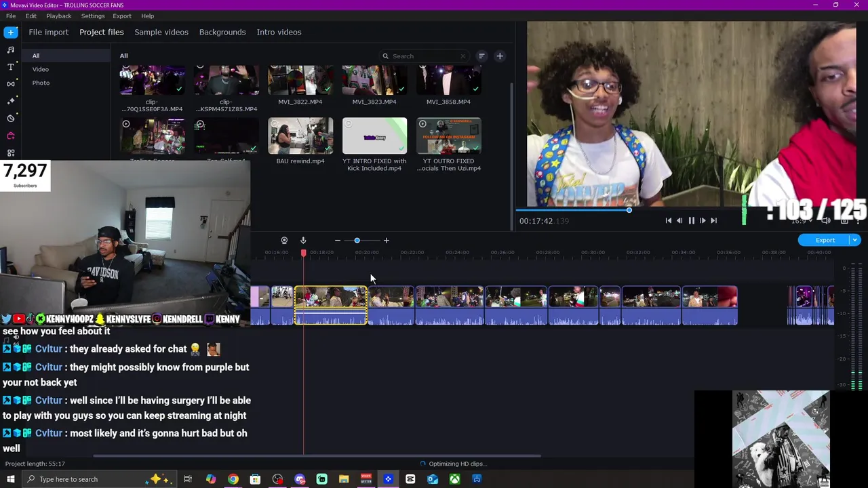Step forward one frame in preview
868x488 pixels.
click(703, 220)
